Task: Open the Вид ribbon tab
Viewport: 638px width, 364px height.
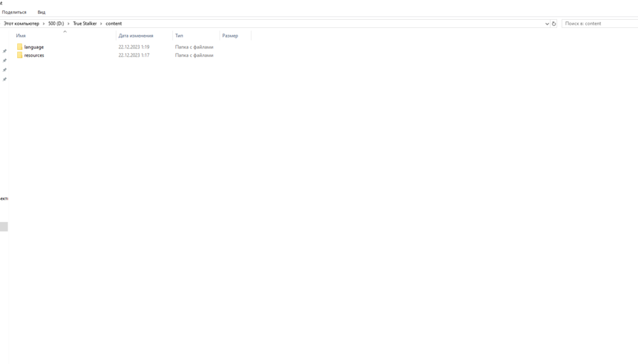Action: 41,12
